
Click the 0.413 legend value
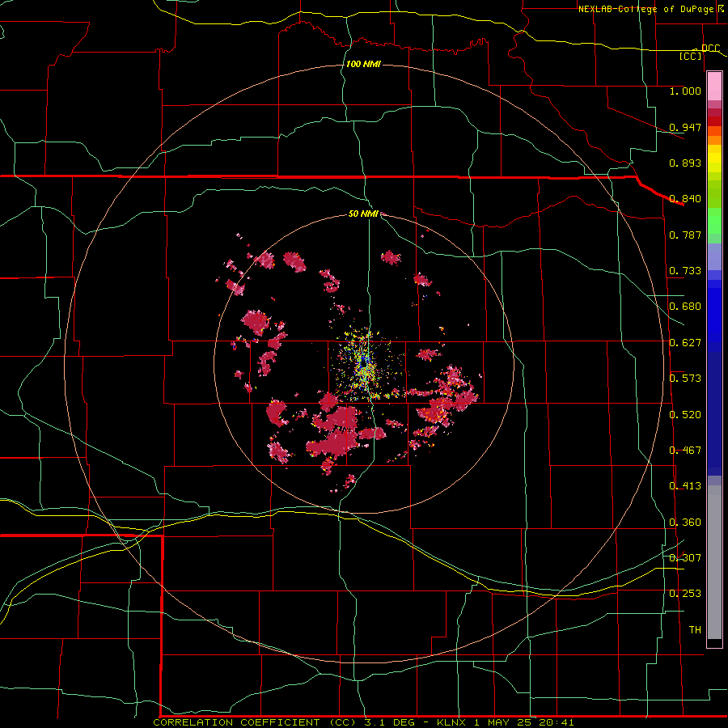(x=685, y=486)
